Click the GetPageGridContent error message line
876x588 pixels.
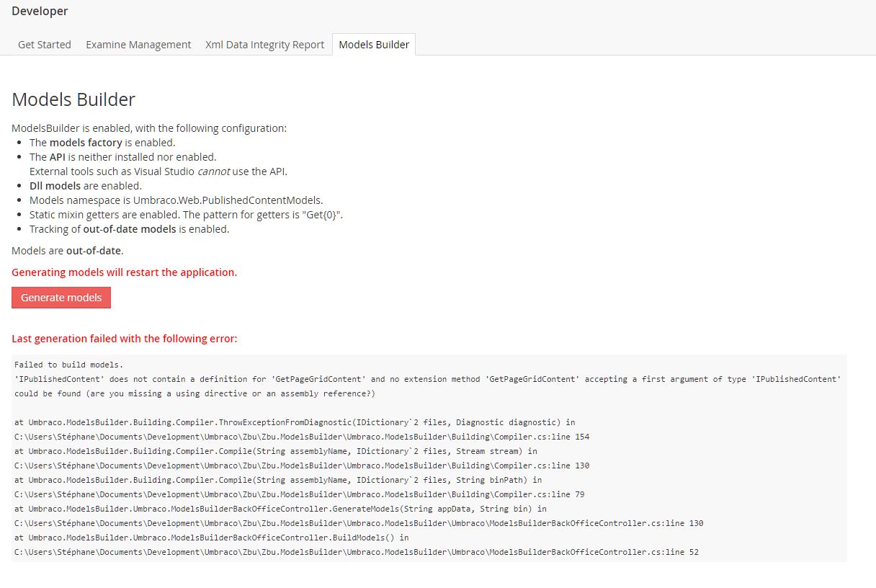pyautogui.click(x=427, y=379)
